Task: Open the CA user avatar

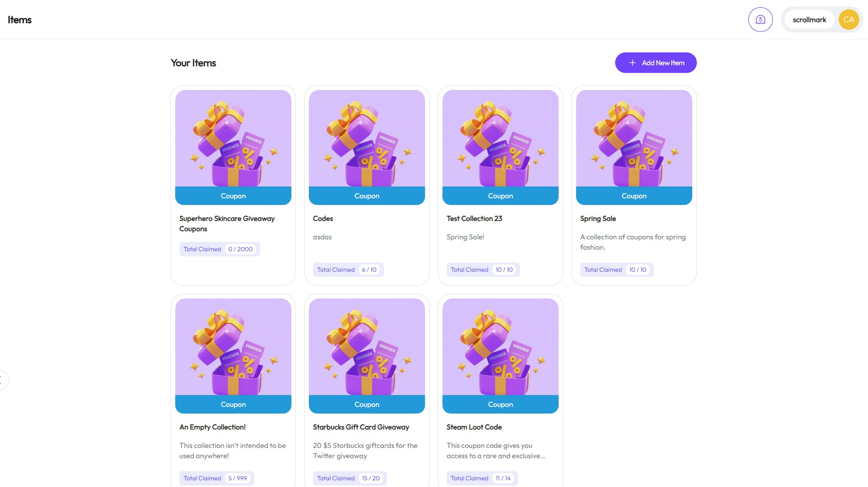Action: [848, 20]
